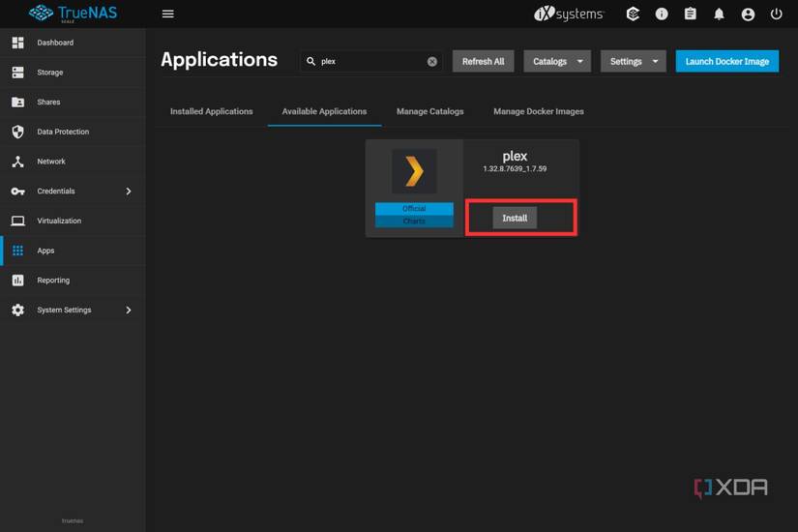Click the Credentials key icon
Image resolution: width=798 pixels, height=532 pixels.
click(x=17, y=192)
